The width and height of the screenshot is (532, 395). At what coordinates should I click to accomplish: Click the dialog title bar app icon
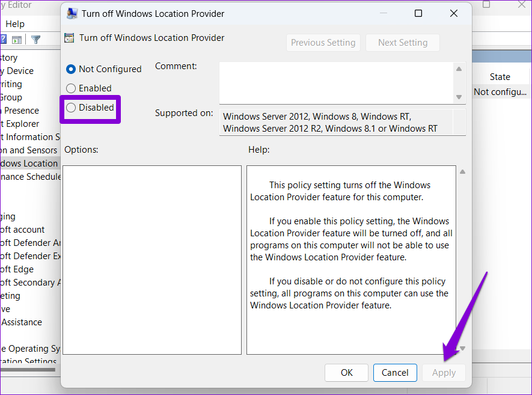pyautogui.click(x=72, y=13)
